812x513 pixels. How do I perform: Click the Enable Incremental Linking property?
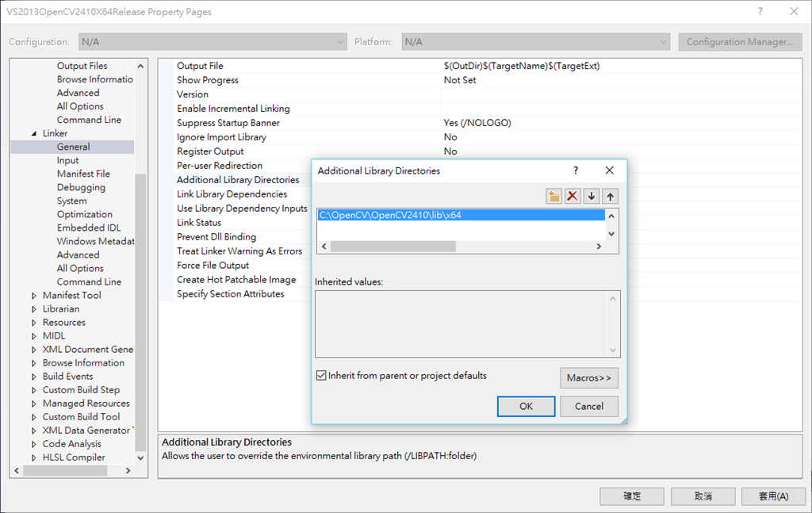(233, 109)
